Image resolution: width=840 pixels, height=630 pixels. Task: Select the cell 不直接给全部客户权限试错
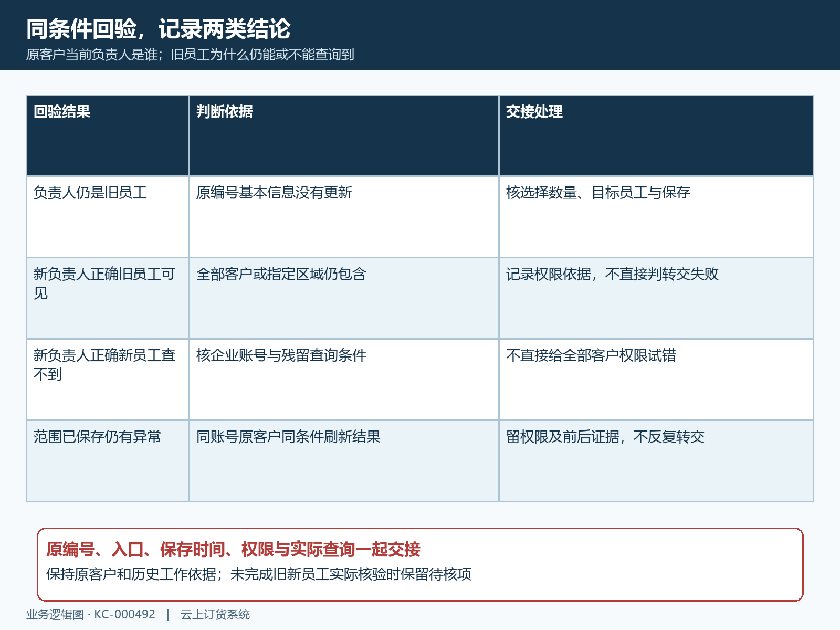coord(656,380)
